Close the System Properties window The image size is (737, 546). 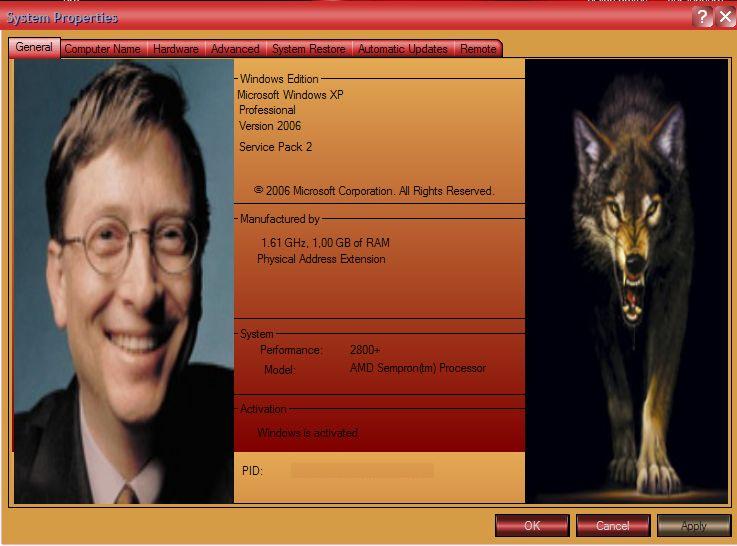click(x=725, y=17)
